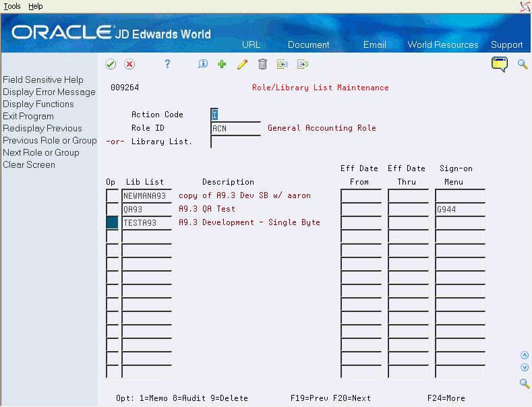Click the green plus Add icon

(x=222, y=64)
